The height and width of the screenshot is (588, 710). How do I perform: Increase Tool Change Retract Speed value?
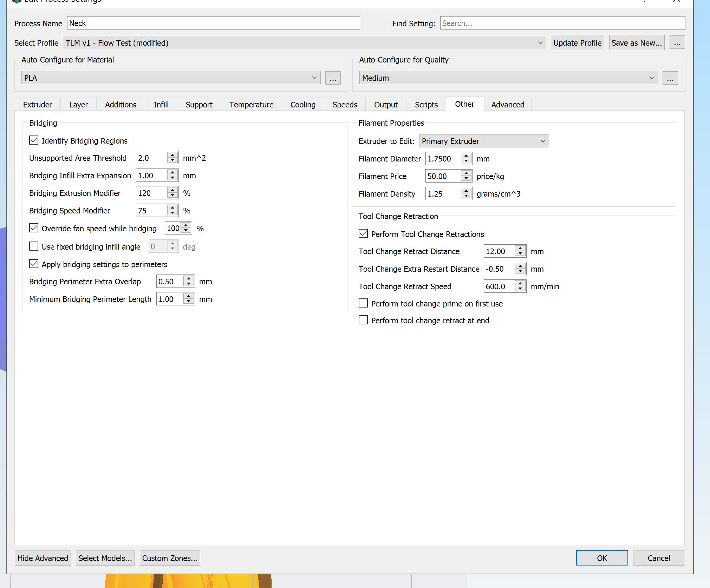[x=520, y=283]
